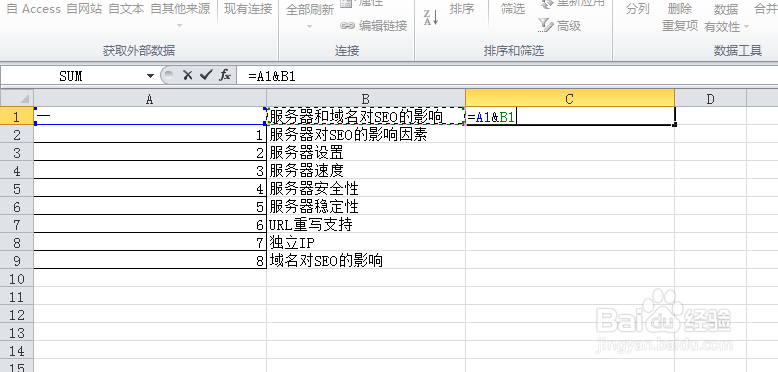Click cell C1 with =A1&B1
The height and width of the screenshot is (372, 778).
(570, 117)
